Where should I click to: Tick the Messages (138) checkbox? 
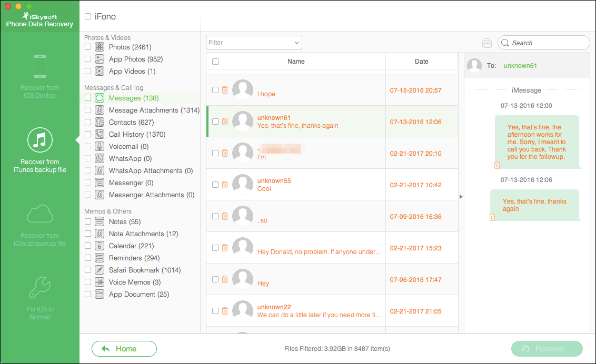[x=88, y=98]
